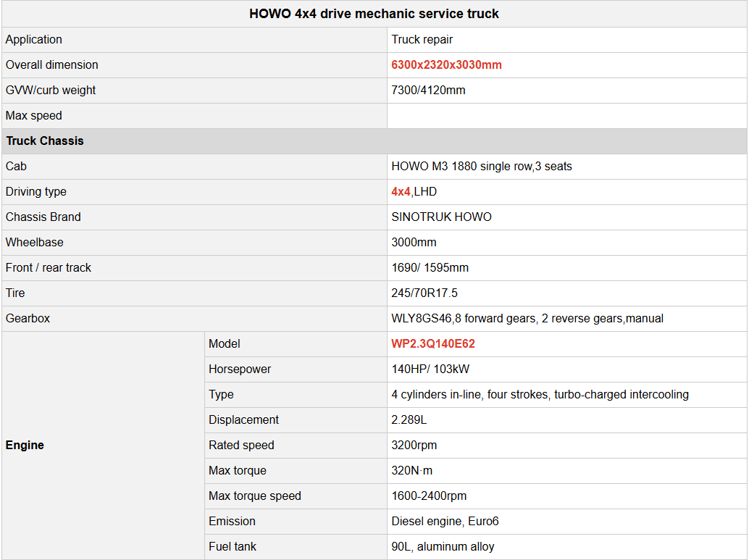This screenshot has height=560, width=749.
Task: Select the WLY8GS46 gearbox description
Action: point(527,319)
